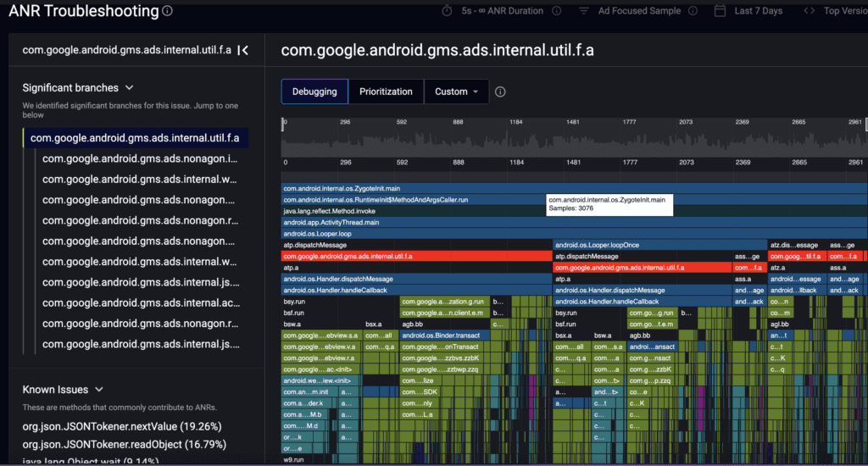Click Known Issue org.json.JSONTokener.nextValue (19.26%)
This screenshot has width=868, height=466.
122,427
